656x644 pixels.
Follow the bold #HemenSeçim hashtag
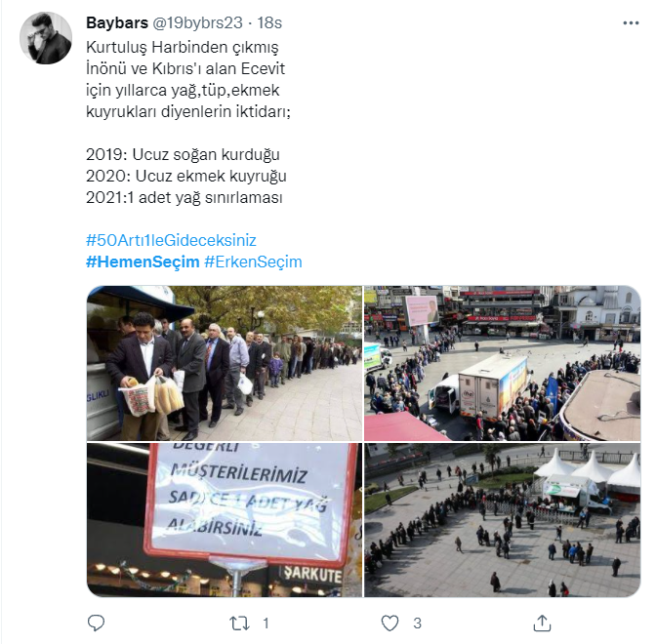[x=143, y=262]
